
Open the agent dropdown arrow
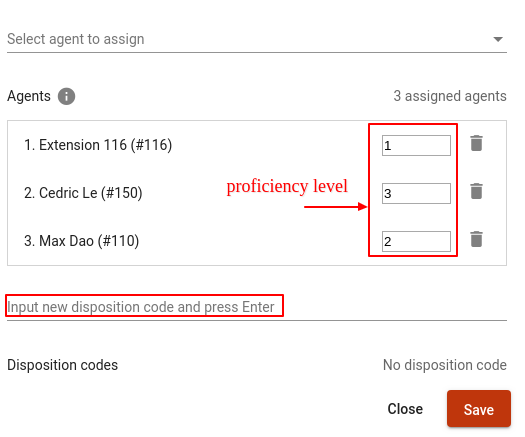(x=498, y=39)
